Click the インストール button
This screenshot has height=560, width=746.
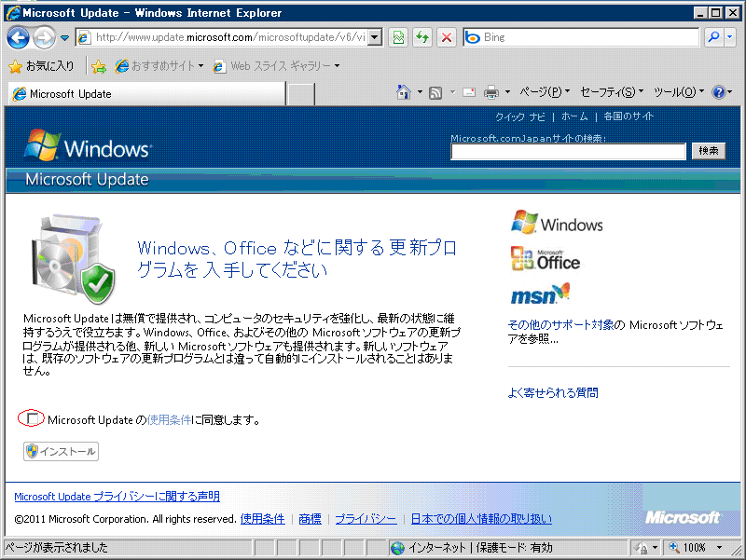point(61,451)
